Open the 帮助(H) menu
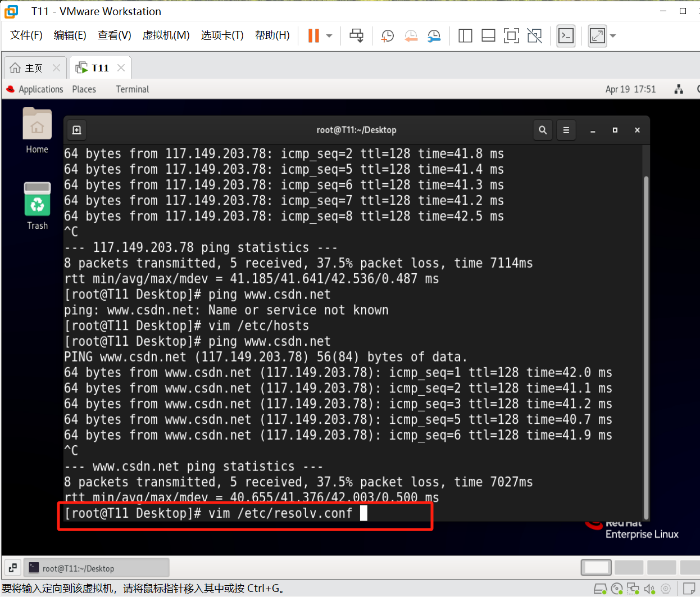The image size is (700, 597). (272, 35)
